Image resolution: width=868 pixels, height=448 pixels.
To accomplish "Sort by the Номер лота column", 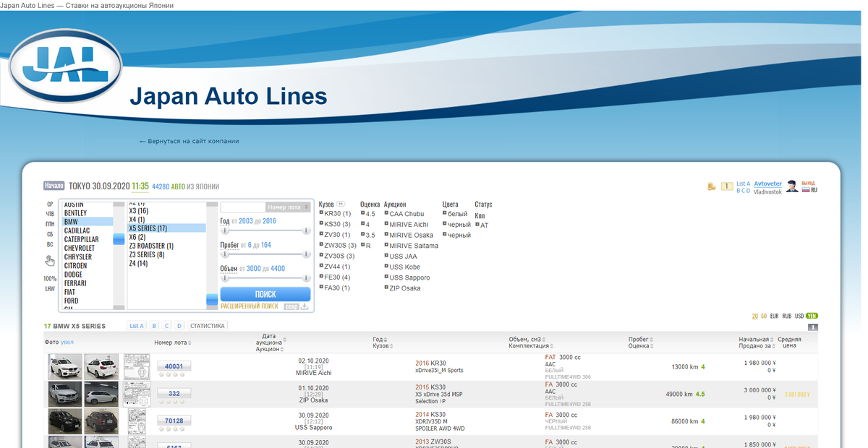I will coord(174,343).
